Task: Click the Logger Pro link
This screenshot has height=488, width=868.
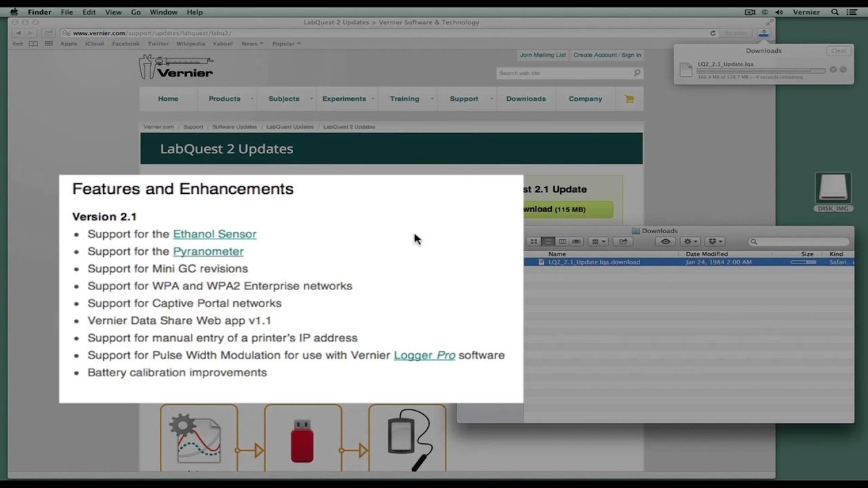Action: pos(425,355)
